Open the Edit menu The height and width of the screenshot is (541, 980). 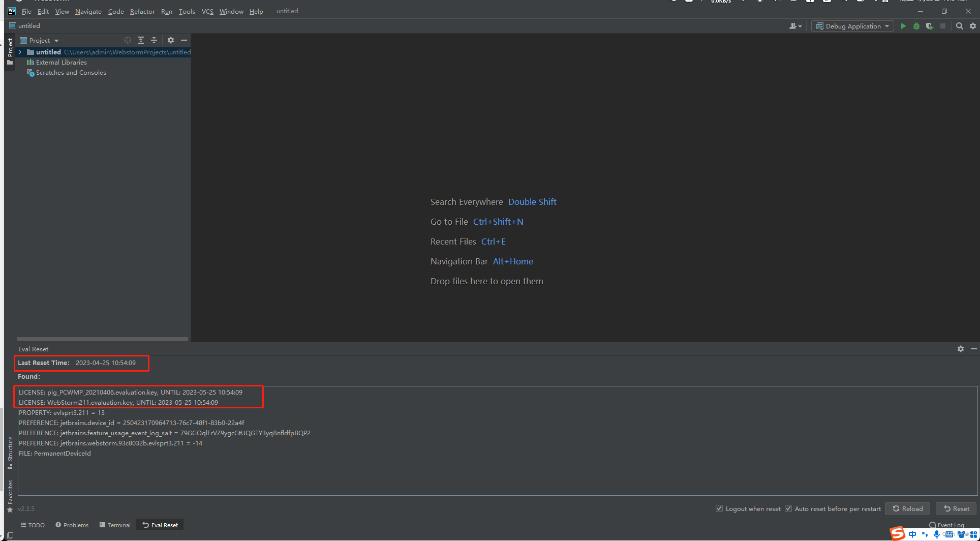[x=43, y=11]
